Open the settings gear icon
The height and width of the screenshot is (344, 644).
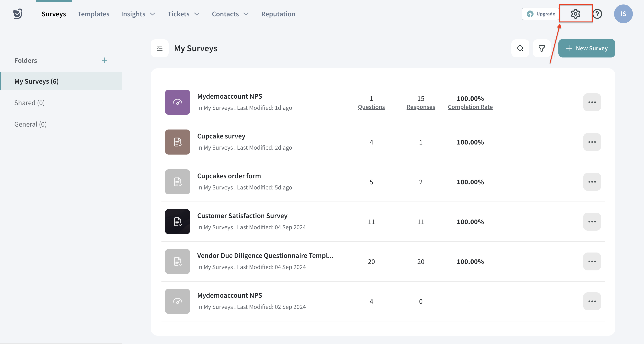pyautogui.click(x=575, y=14)
